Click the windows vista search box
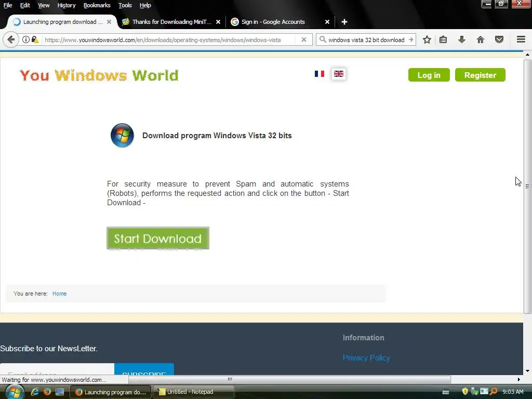Image resolution: width=532 pixels, height=399 pixels. point(366,39)
